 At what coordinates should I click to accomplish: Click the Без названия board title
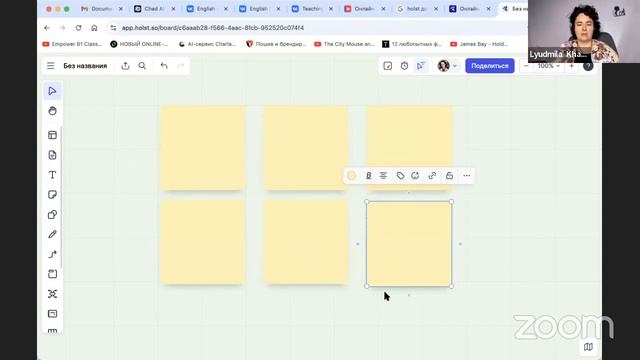coord(85,66)
